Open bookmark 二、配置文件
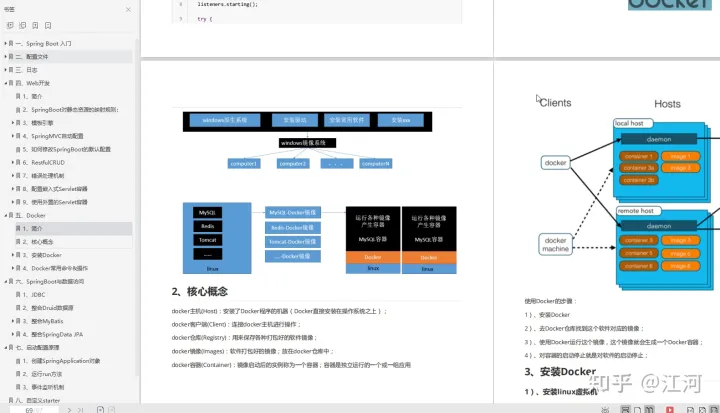This screenshot has width=720, height=413. [x=32, y=57]
